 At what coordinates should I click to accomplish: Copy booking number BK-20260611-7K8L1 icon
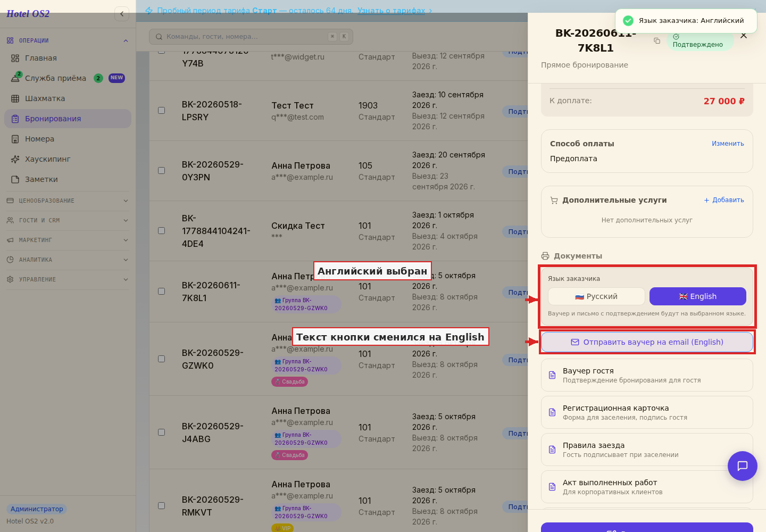pos(657,40)
